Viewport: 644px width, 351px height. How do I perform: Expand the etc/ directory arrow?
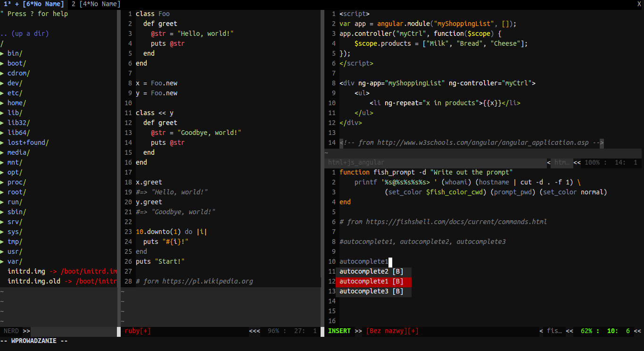2,93
